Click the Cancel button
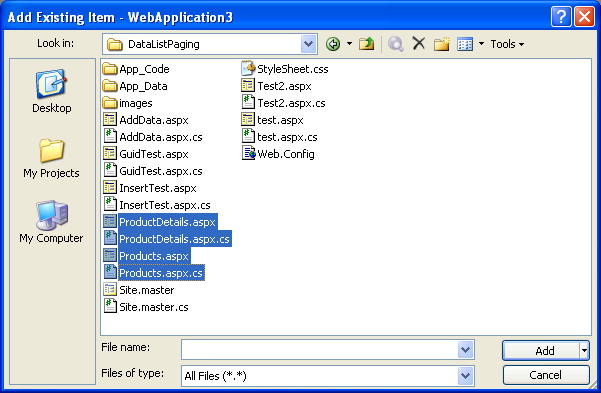Image resolution: width=601 pixels, height=393 pixels. point(546,375)
